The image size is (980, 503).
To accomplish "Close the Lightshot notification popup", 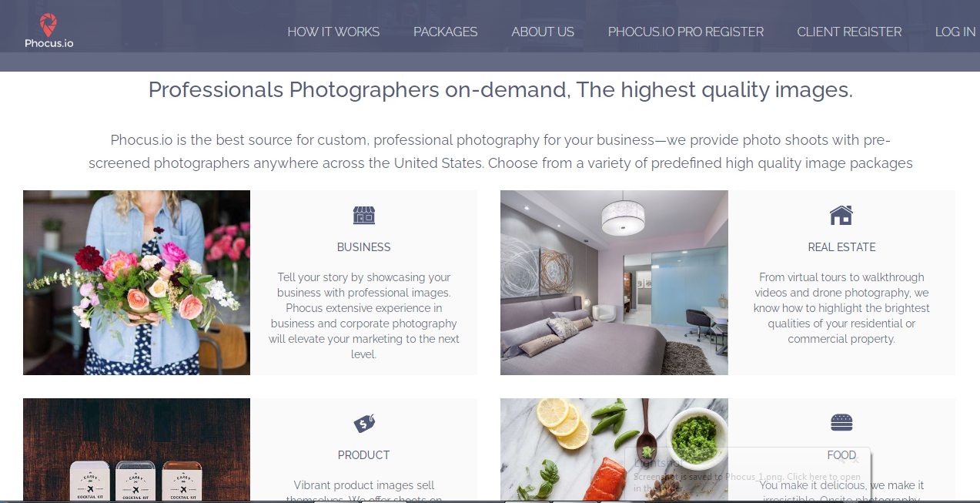I will tap(855, 460).
